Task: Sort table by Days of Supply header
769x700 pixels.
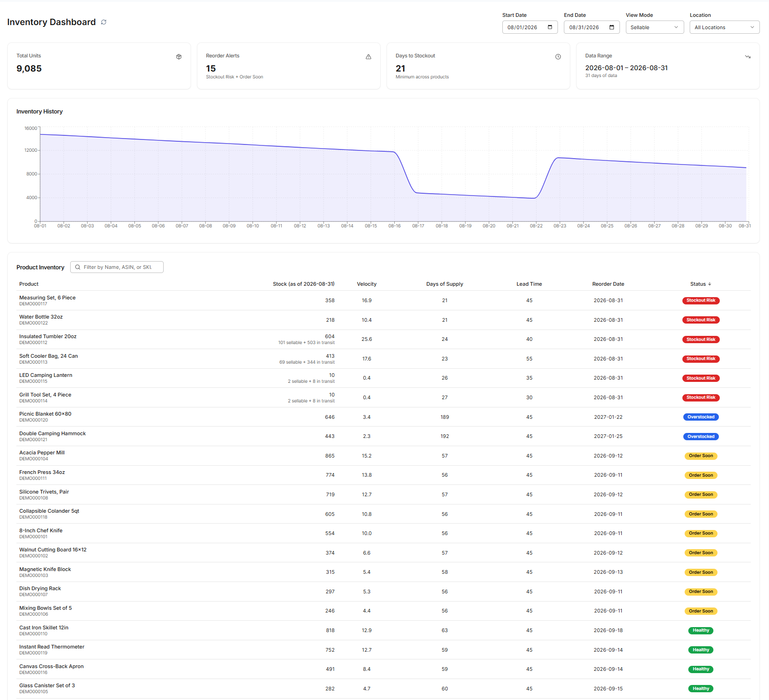Action: (x=444, y=284)
